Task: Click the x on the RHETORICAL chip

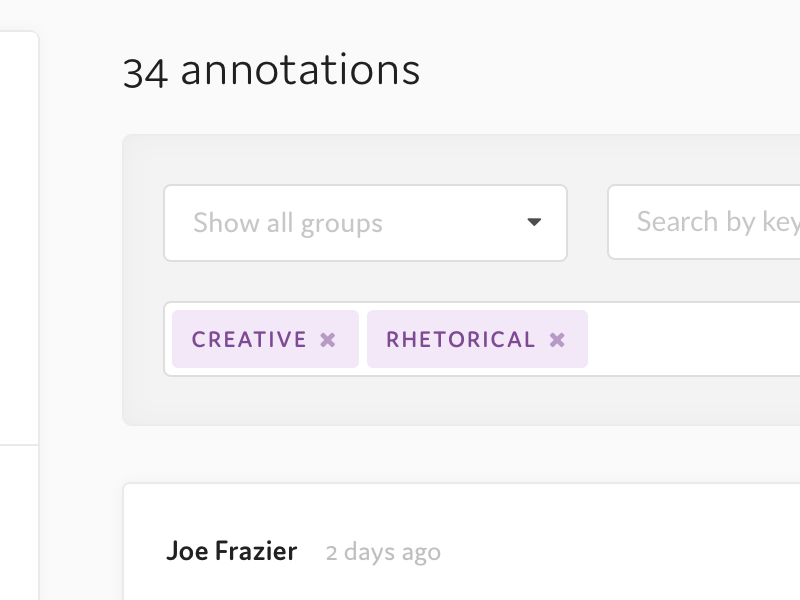Action: click(x=557, y=339)
